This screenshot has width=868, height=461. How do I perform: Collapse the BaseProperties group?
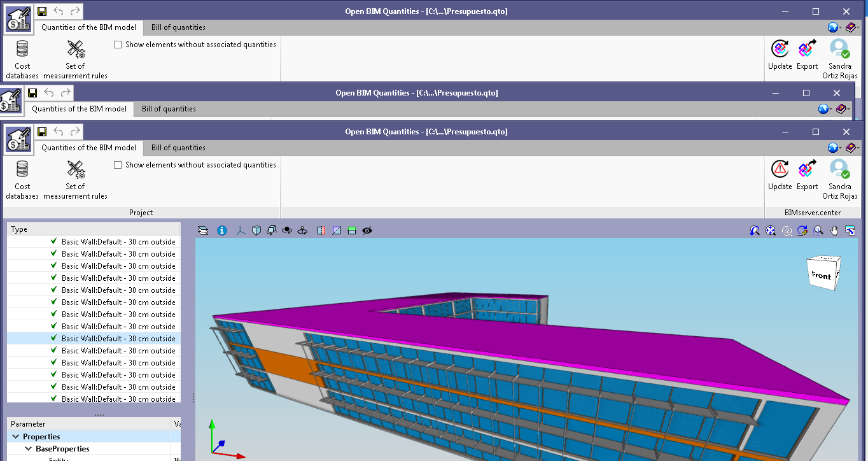[28, 448]
